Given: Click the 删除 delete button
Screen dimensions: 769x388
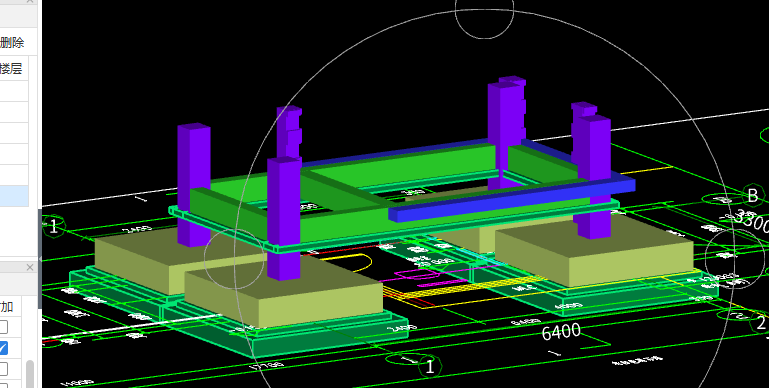Looking at the screenshot, I should tap(12, 43).
